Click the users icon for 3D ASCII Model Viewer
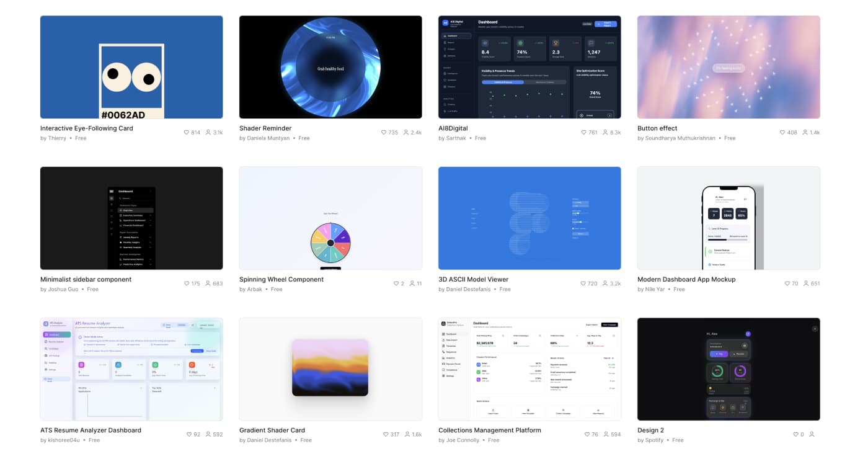The width and height of the screenshot is (868, 456). (x=605, y=284)
